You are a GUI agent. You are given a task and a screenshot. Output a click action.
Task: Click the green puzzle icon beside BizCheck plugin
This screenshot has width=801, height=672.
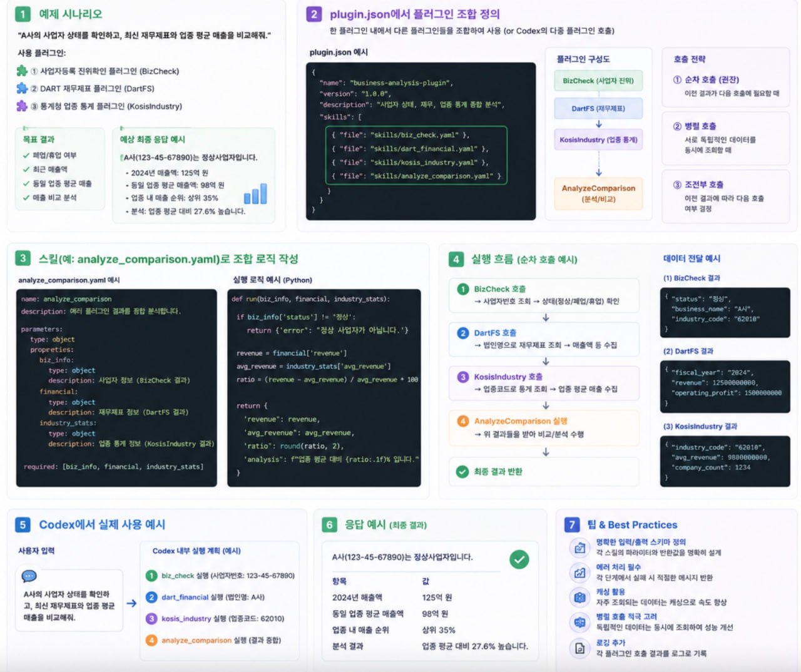coord(22,71)
